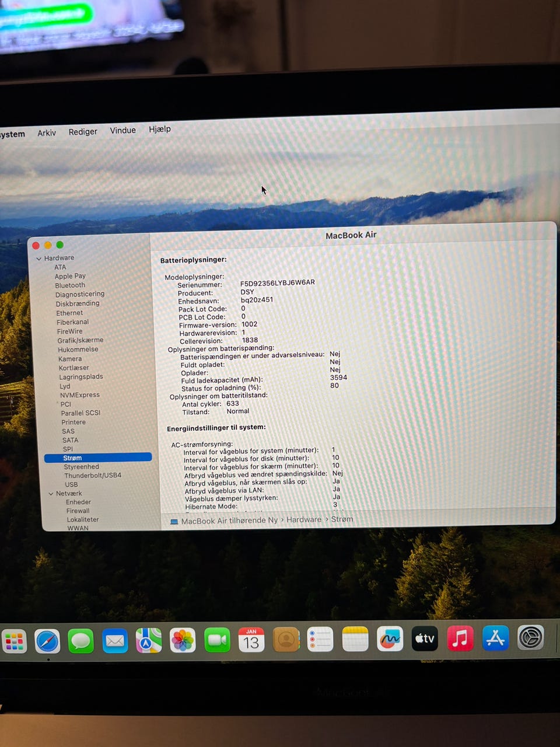
Task: Select Parallel SCSI in the sidebar
Action: click(x=80, y=413)
